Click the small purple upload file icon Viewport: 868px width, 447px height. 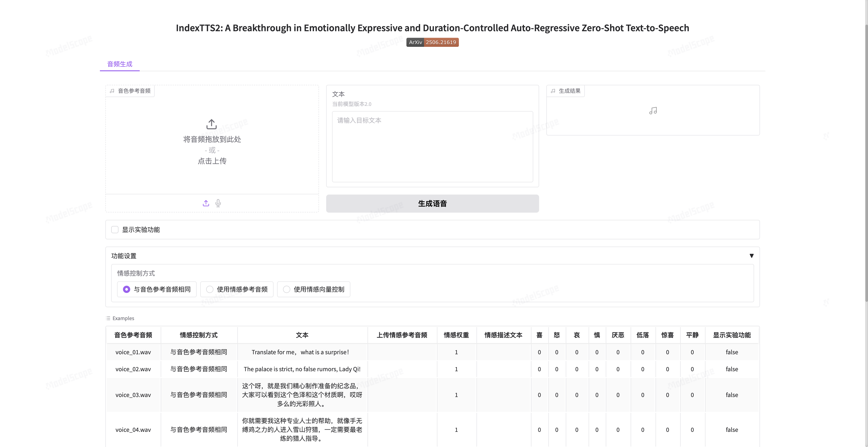206,203
